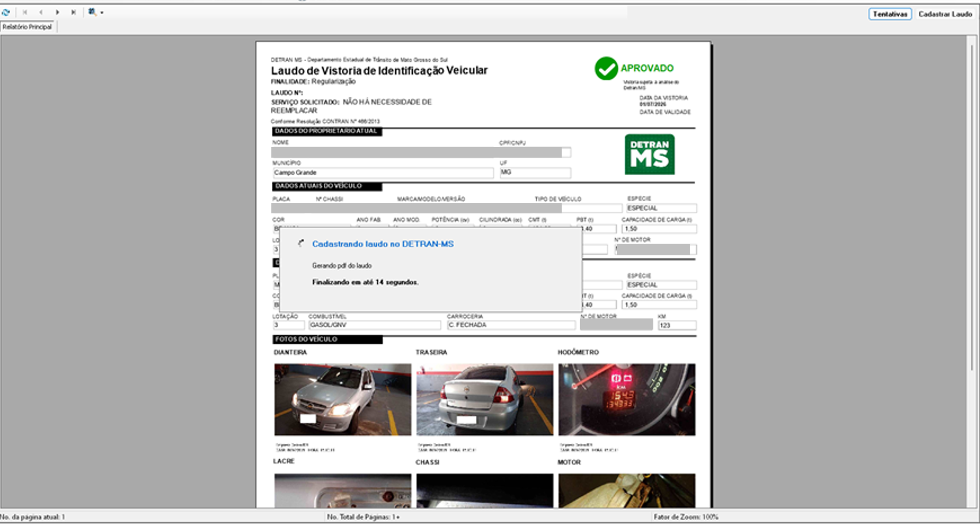Click the refresh report icon
980x524 pixels.
click(6, 12)
